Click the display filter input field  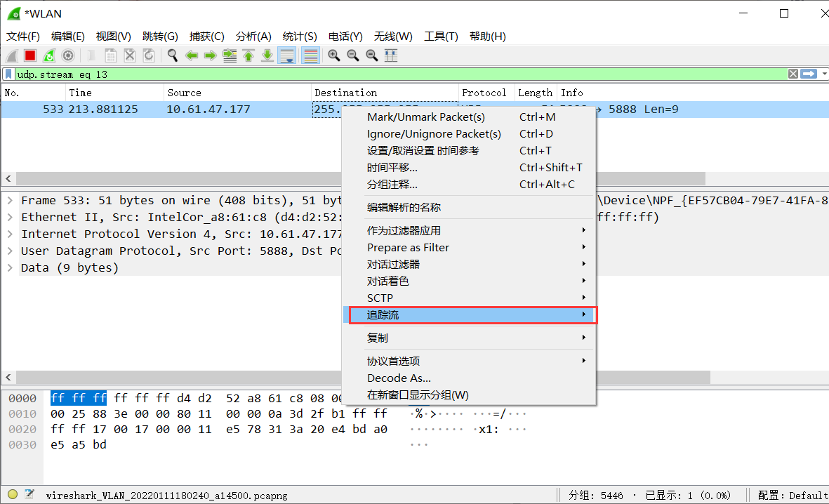[x=401, y=74]
